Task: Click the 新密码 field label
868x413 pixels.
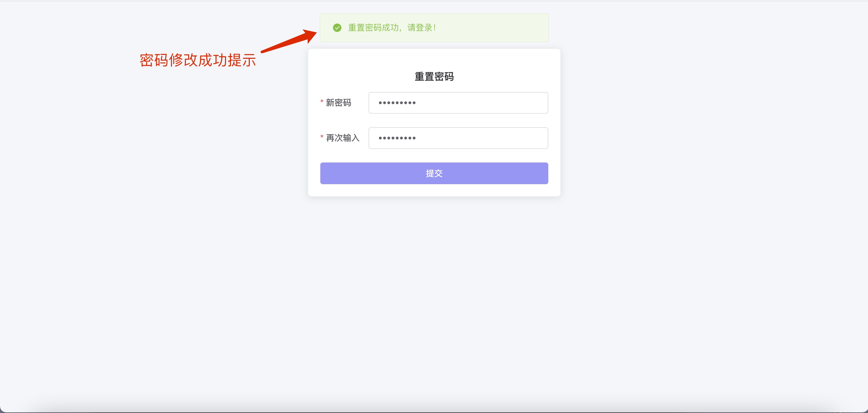Action: [338, 103]
